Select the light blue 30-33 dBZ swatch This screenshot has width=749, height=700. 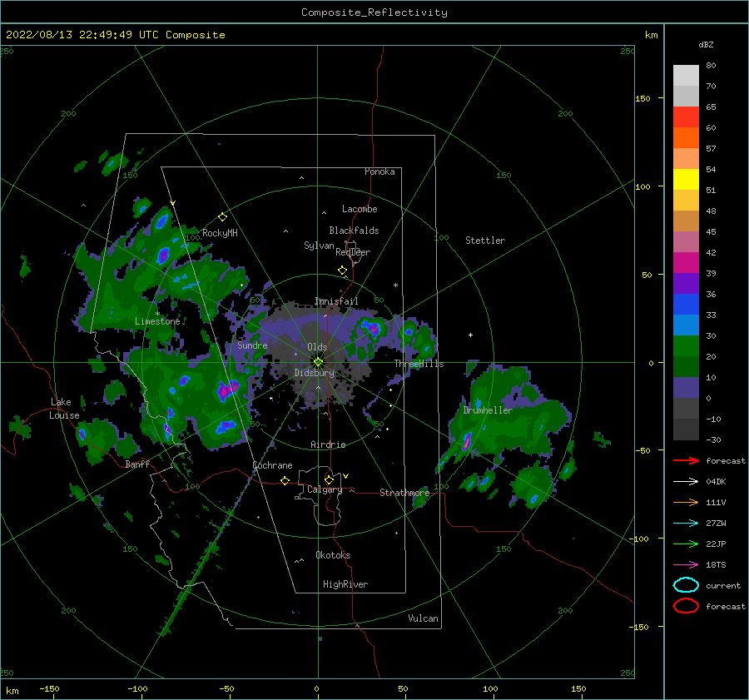click(686, 325)
